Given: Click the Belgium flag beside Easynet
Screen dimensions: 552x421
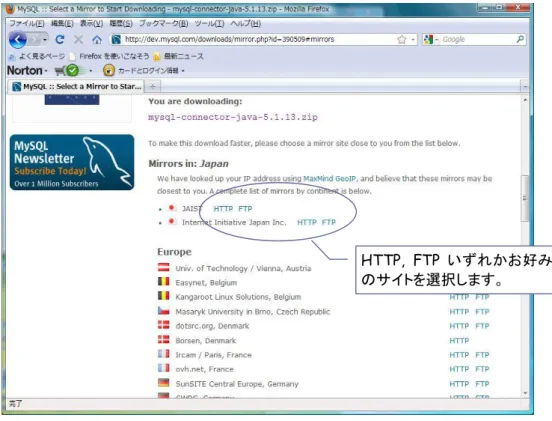Looking at the screenshot, I should point(163,282).
